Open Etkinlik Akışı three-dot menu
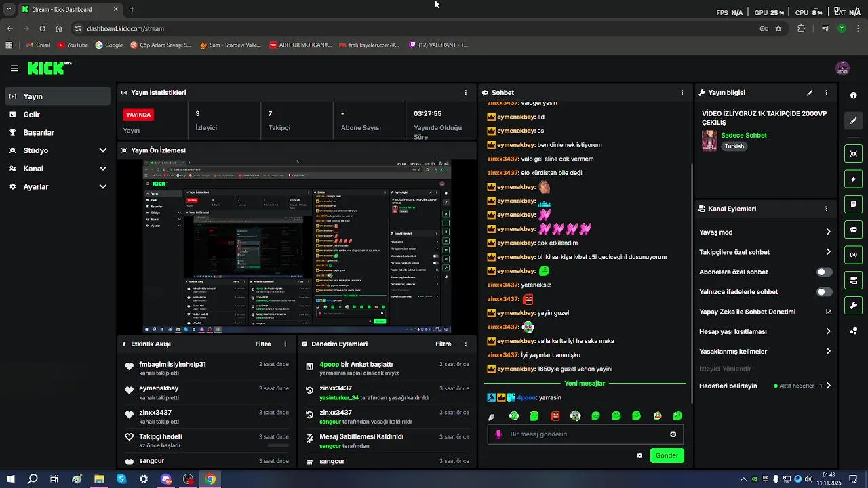868x488 pixels. [285, 344]
